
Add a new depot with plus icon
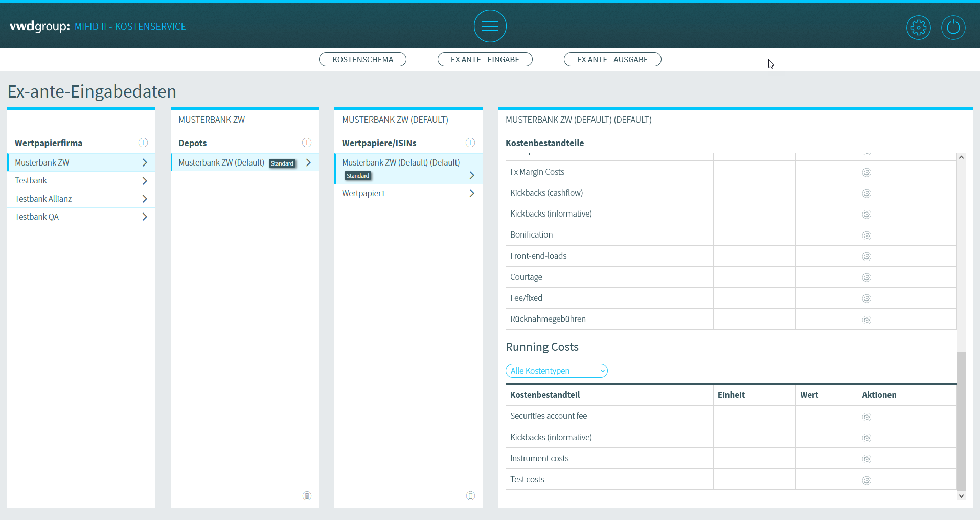[307, 143]
